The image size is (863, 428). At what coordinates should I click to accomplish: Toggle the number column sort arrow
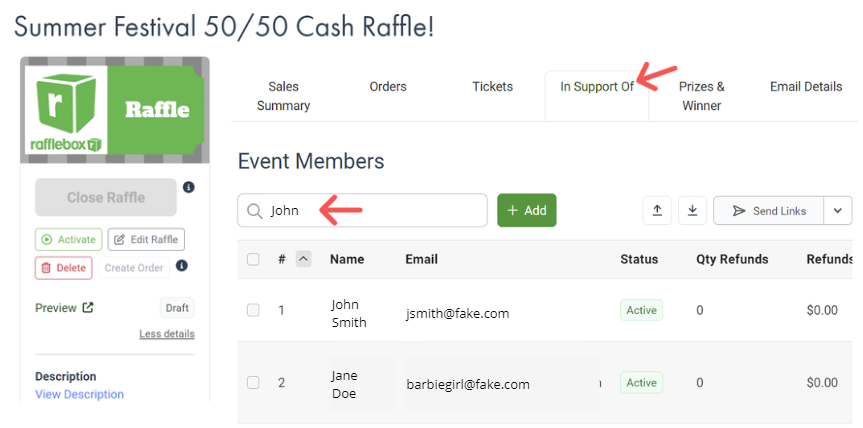pyautogui.click(x=304, y=259)
